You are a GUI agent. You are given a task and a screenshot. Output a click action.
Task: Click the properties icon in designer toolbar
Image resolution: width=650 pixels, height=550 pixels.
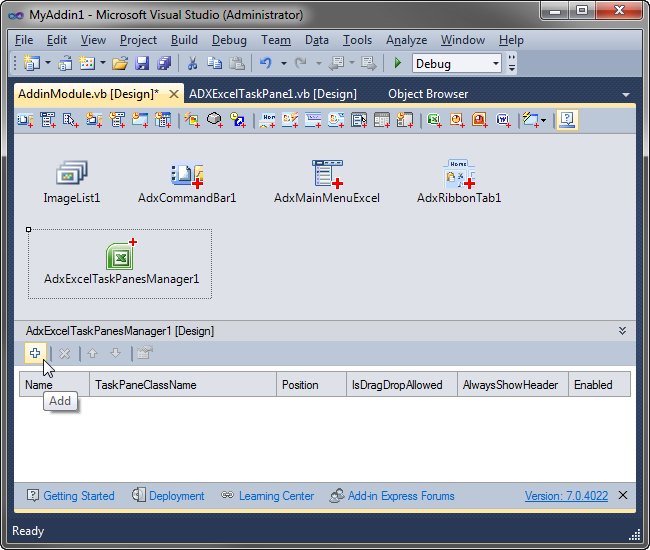click(145, 353)
